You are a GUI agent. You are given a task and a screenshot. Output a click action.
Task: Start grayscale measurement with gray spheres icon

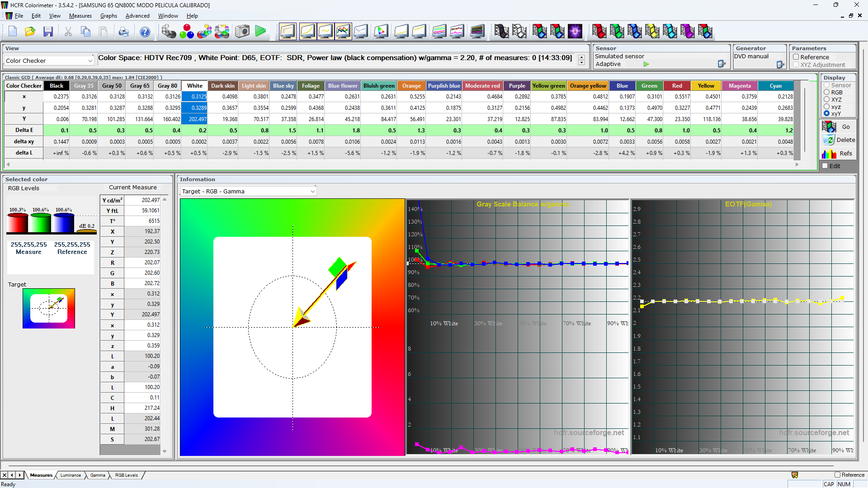(x=169, y=31)
